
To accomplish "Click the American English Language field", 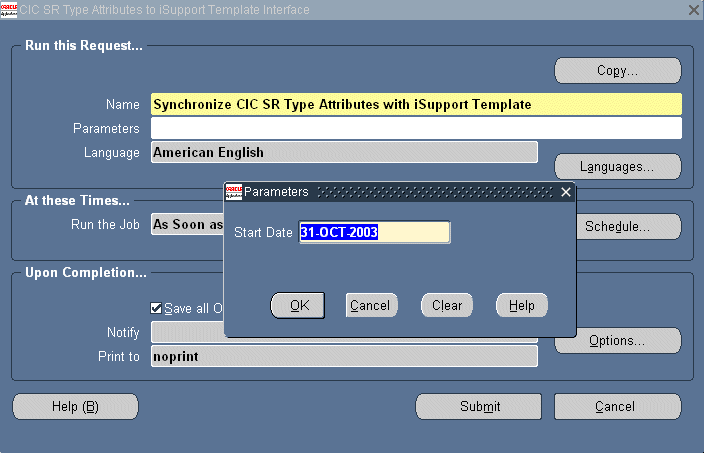I will point(344,152).
